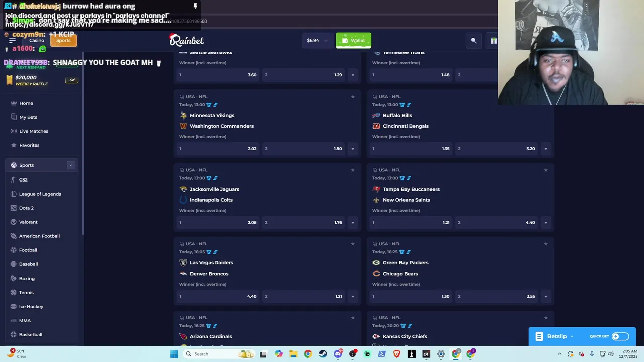Open the $20,000 Weekly Raffle banner

coord(41,80)
